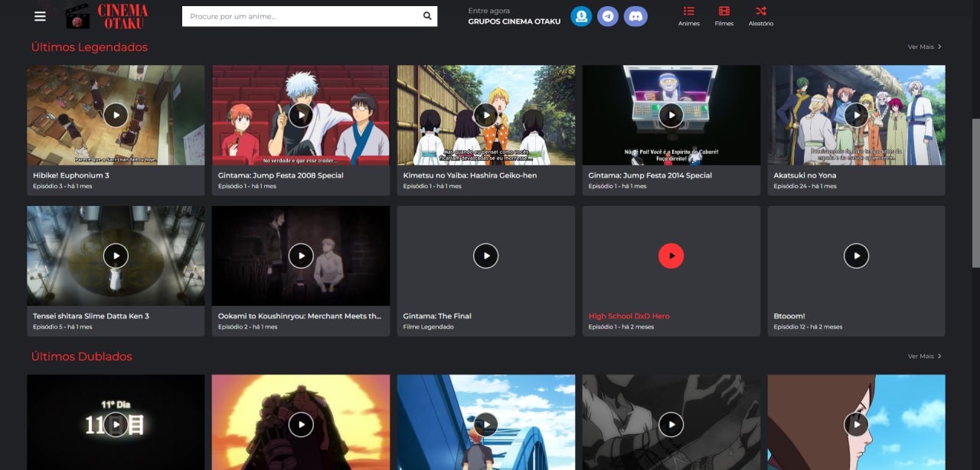Click 'Episódio 12 - há 2 meses' text
The image size is (980, 470).
[808, 327]
